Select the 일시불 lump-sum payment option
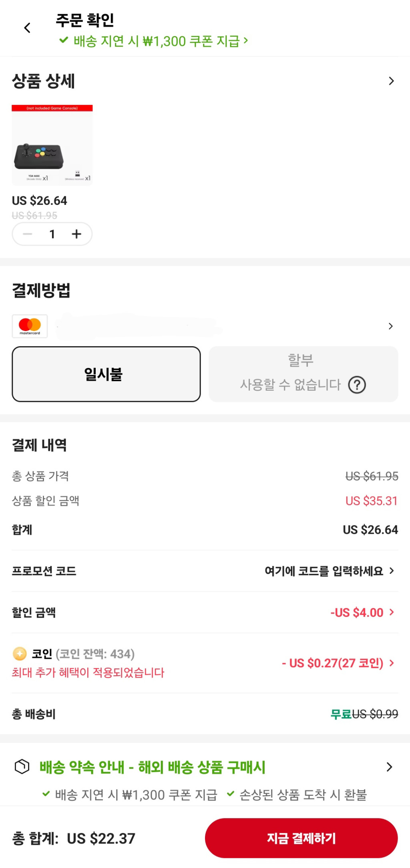The image size is (410, 868). coord(106,374)
